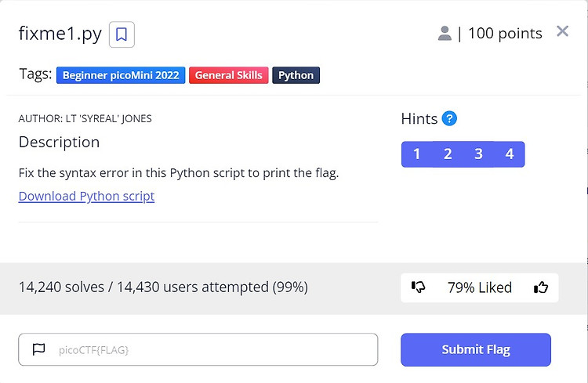The image size is (588, 383).
Task: Reveal hint number 3
Action: [478, 154]
